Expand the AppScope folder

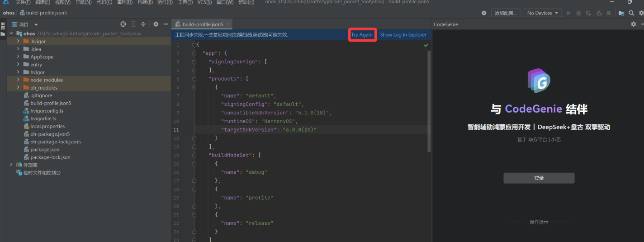[x=18, y=57]
